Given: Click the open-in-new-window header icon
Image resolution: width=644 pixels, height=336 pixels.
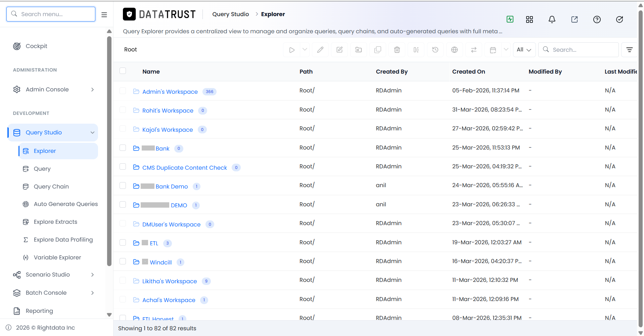Looking at the screenshot, I should [574, 19].
